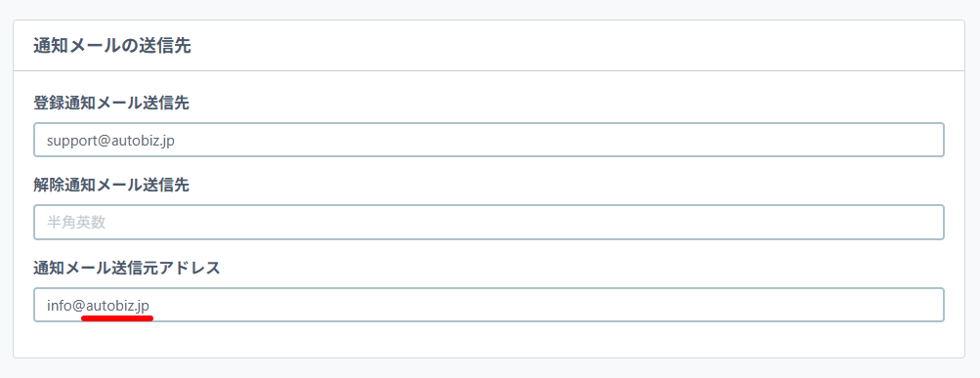The height and width of the screenshot is (378, 980).
Task: Click the red underline beneath autobiz.jp
Action: tap(117, 317)
